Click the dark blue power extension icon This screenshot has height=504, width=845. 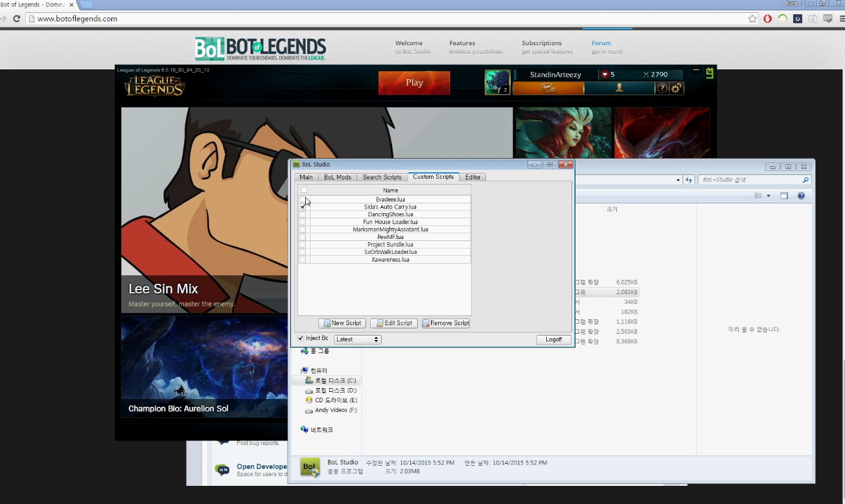tap(798, 19)
